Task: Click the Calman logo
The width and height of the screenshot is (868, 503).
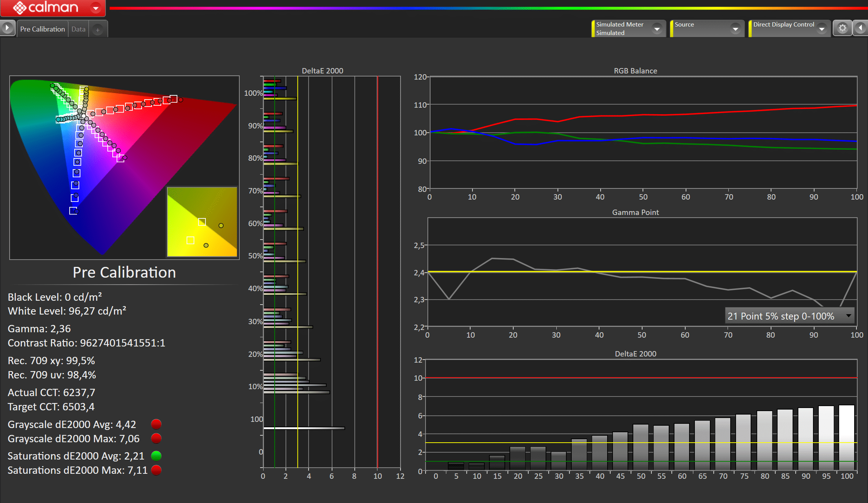Action: (x=45, y=7)
